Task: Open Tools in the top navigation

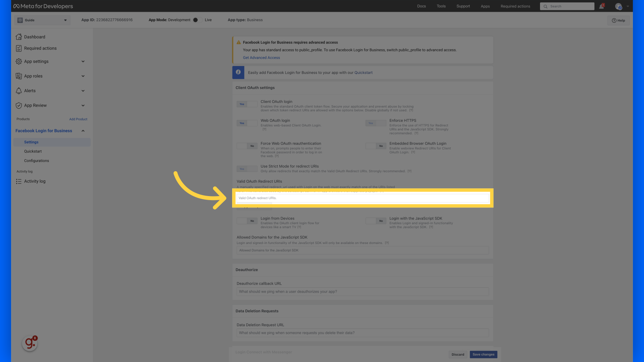Action: click(x=441, y=6)
